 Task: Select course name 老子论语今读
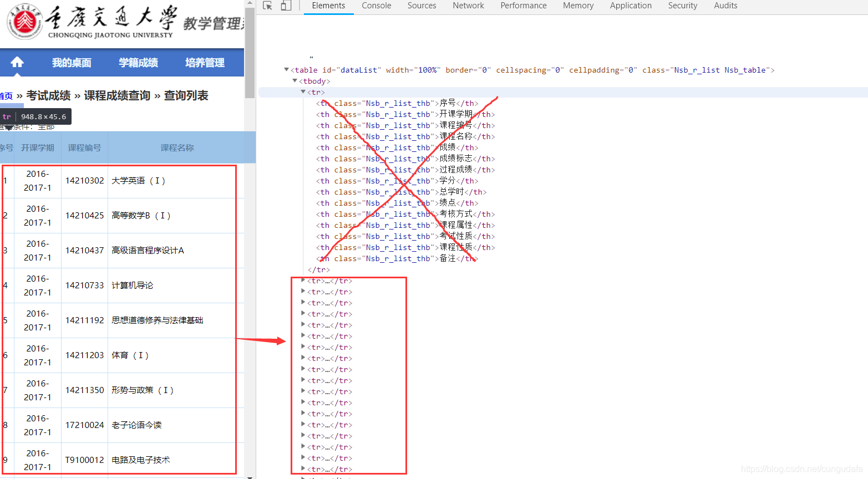pyautogui.click(x=136, y=425)
